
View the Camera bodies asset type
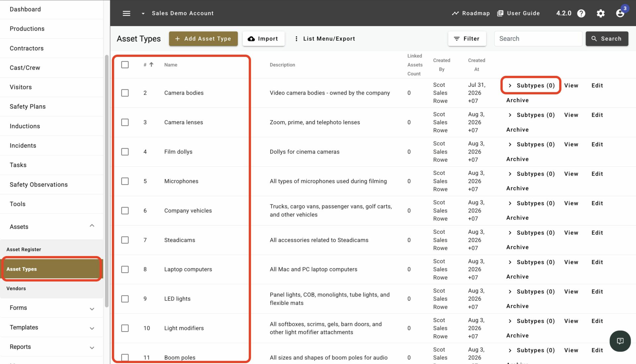571,85
